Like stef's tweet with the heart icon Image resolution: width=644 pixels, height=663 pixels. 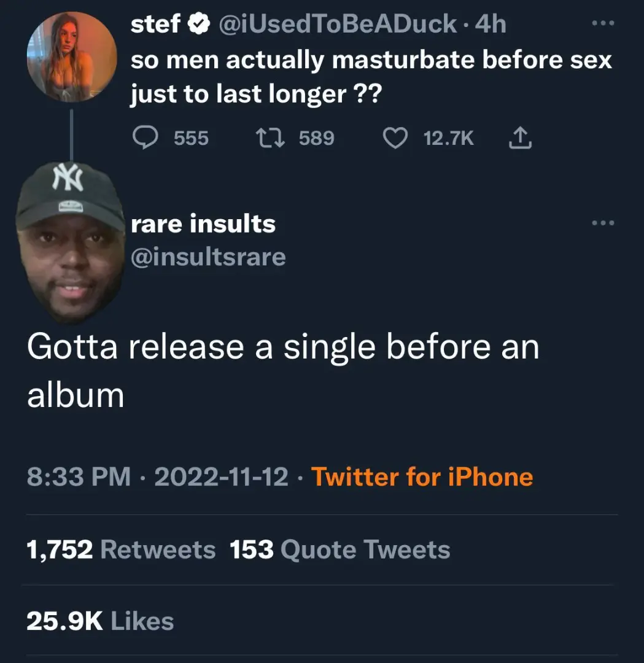click(396, 138)
